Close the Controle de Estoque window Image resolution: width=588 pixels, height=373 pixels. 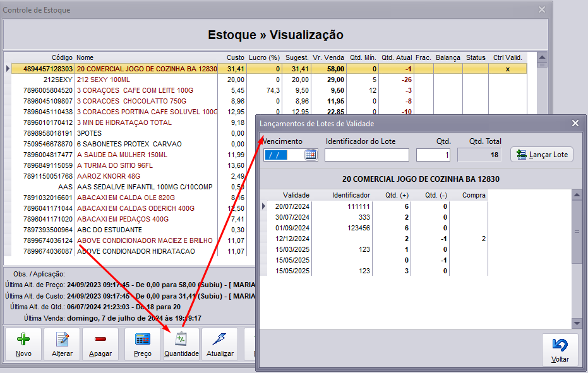[542, 9]
